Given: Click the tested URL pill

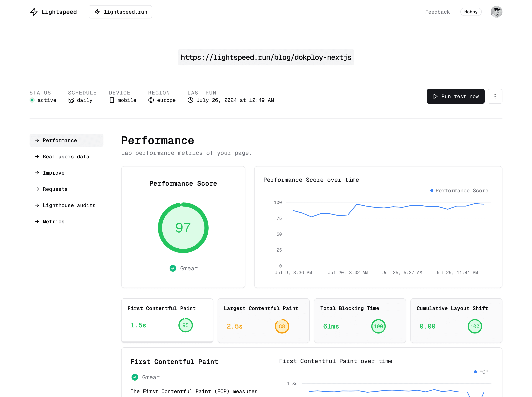Looking at the screenshot, I should [266, 57].
